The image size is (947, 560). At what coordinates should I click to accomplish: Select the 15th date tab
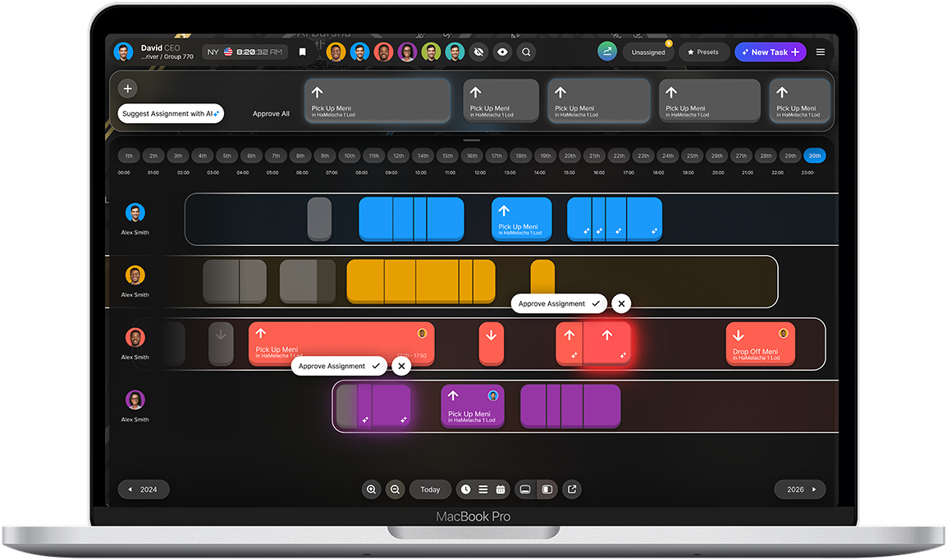[446, 155]
